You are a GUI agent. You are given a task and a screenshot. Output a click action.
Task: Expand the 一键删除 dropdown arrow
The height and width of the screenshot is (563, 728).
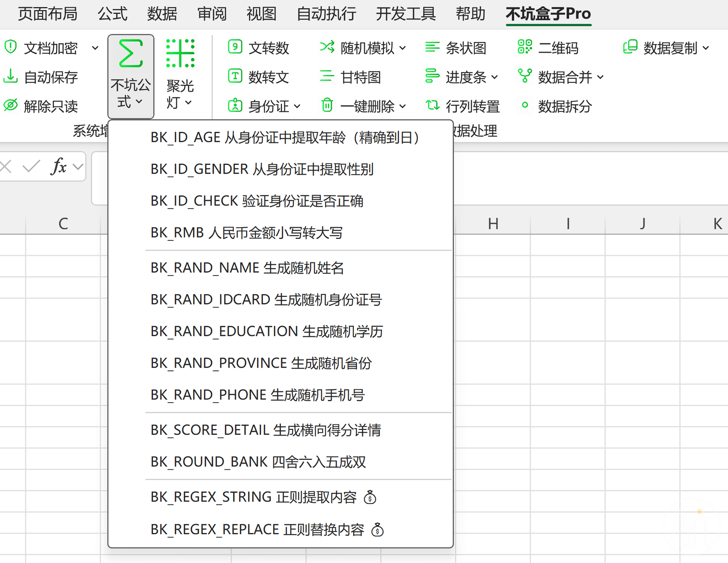click(x=403, y=107)
